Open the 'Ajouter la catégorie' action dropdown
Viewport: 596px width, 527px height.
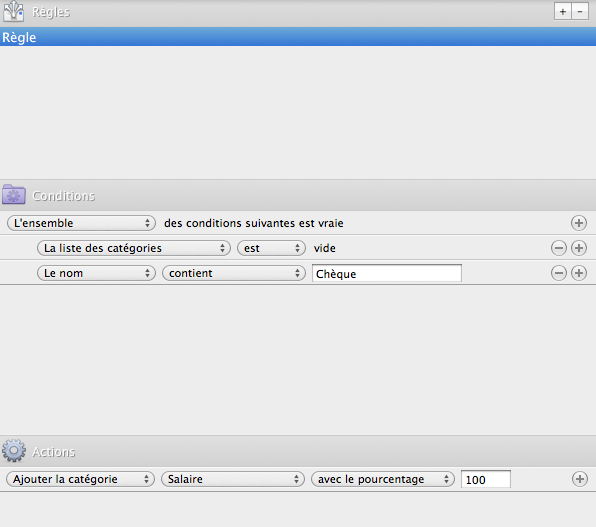tap(80, 479)
